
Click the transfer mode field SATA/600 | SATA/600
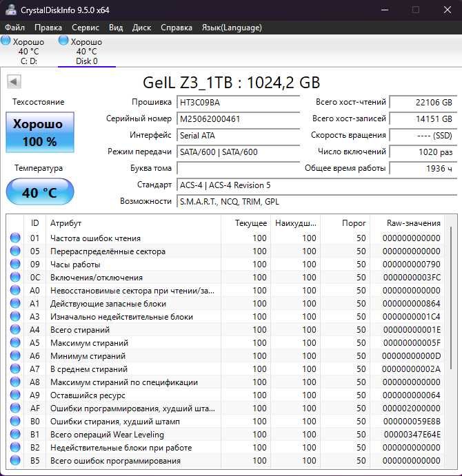coord(239,152)
